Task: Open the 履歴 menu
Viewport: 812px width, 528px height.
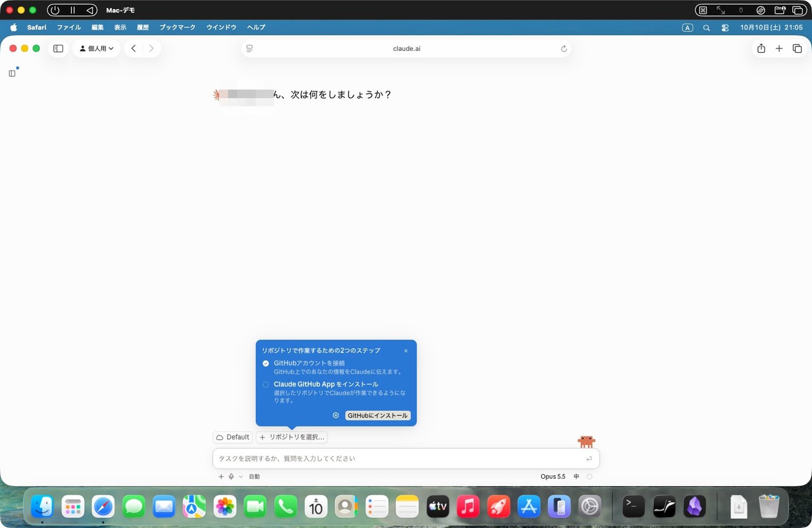Action: pyautogui.click(x=143, y=27)
